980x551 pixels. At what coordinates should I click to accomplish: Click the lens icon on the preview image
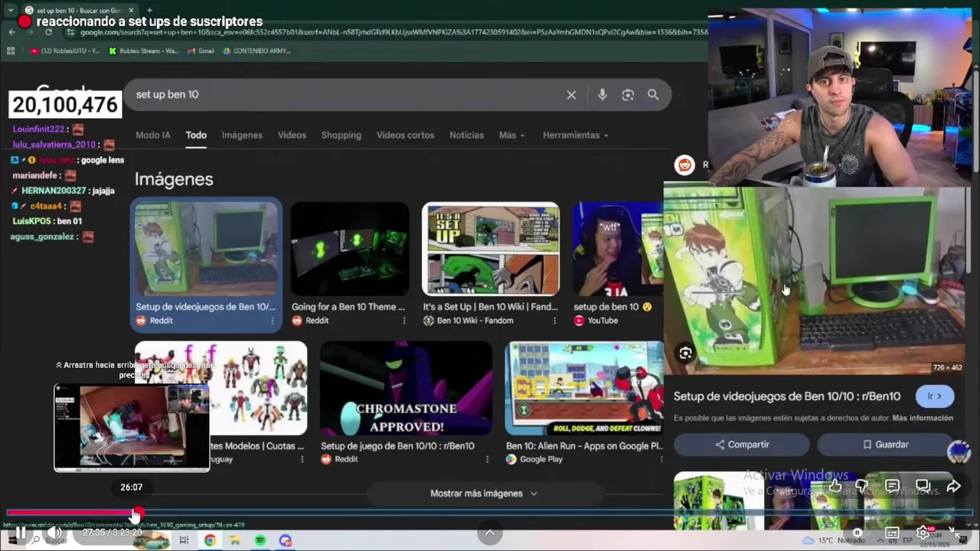[685, 353]
